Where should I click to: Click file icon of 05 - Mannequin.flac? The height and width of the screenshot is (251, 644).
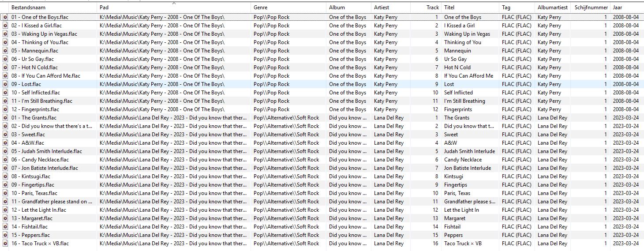pos(5,51)
